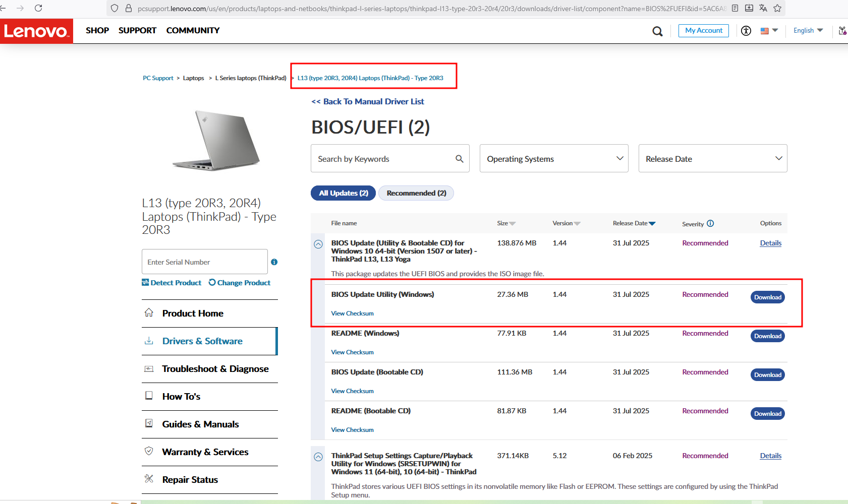Screen dimensions: 848x504
Task: Click the Lenovo logo
Action: coord(36,31)
